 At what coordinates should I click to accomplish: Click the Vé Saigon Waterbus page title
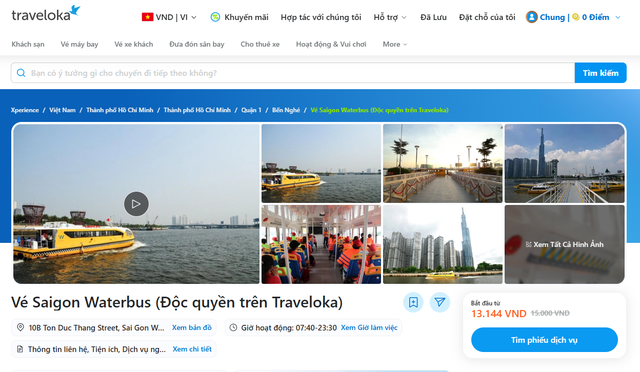pyautogui.click(x=177, y=302)
